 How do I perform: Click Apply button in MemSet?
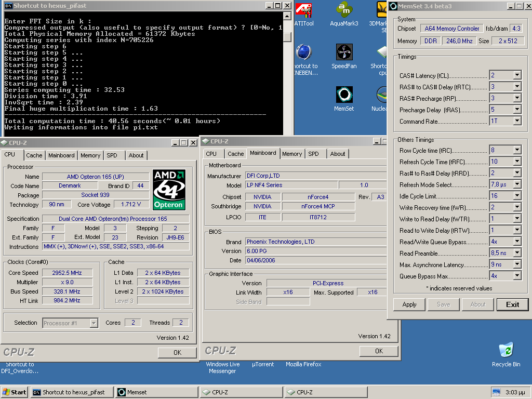409,304
